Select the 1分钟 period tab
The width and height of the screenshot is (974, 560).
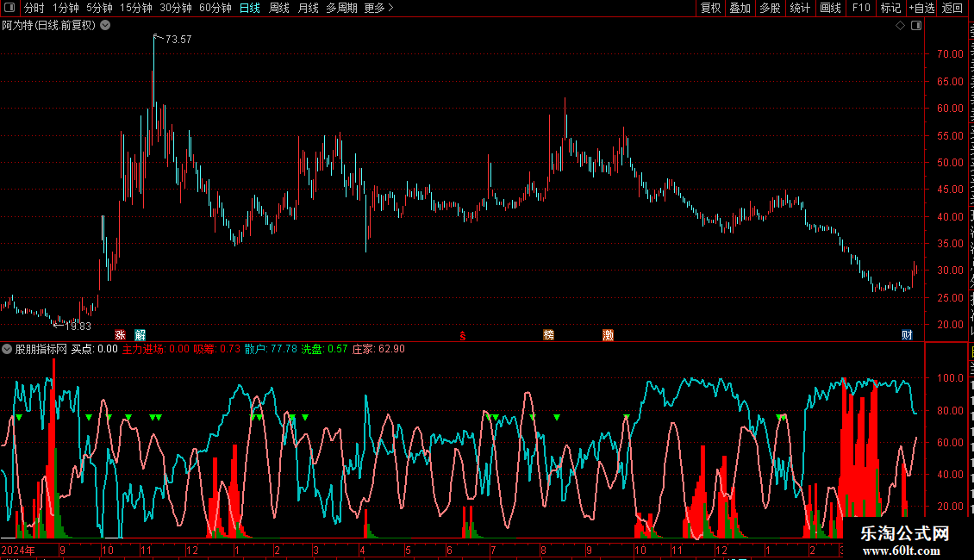tap(66, 8)
